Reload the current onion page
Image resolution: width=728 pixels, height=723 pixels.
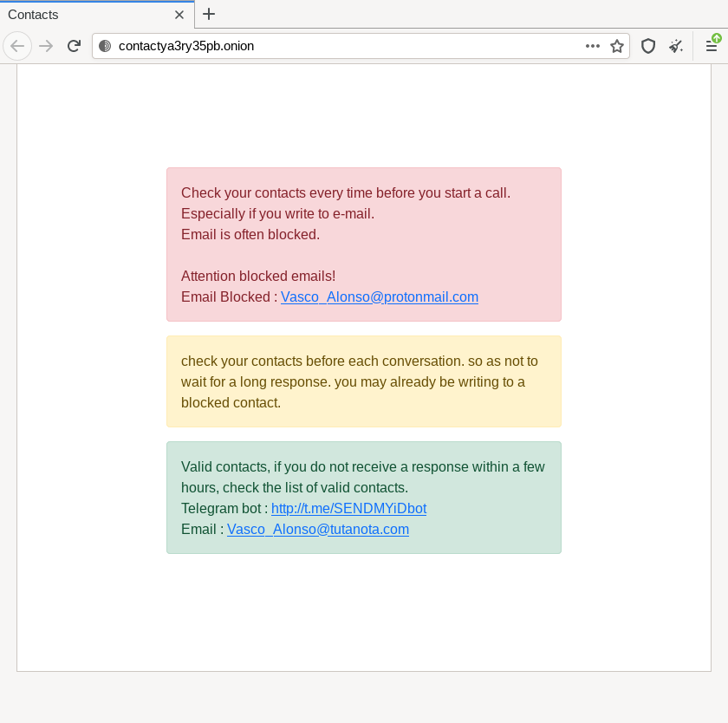coord(74,46)
